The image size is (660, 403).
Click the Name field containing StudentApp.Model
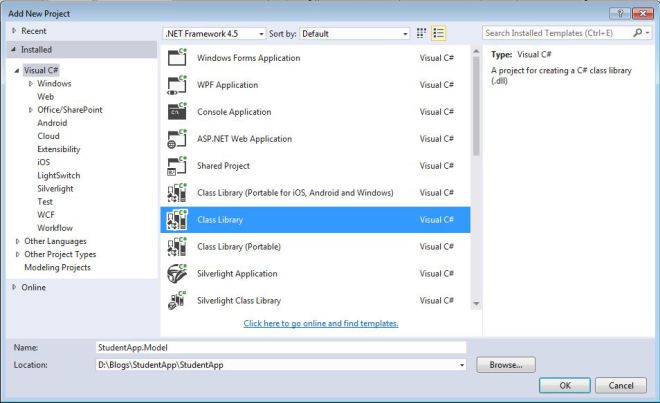281,347
